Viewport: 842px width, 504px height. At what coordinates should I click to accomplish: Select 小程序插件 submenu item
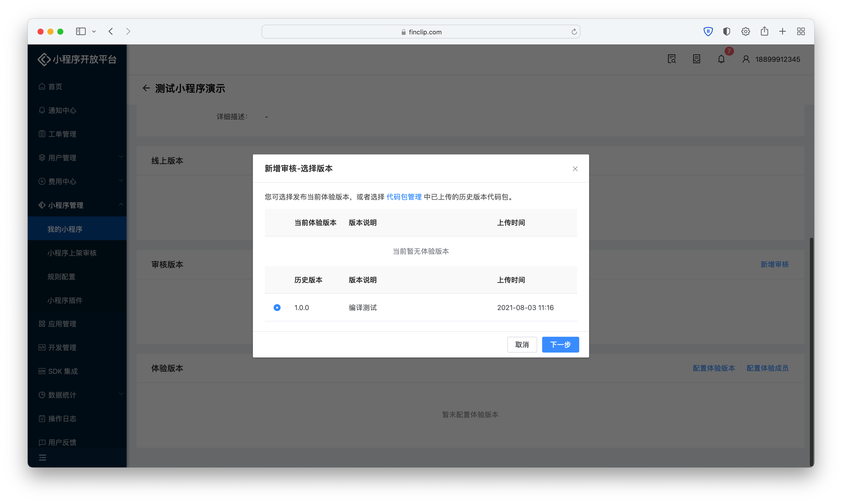click(77, 300)
